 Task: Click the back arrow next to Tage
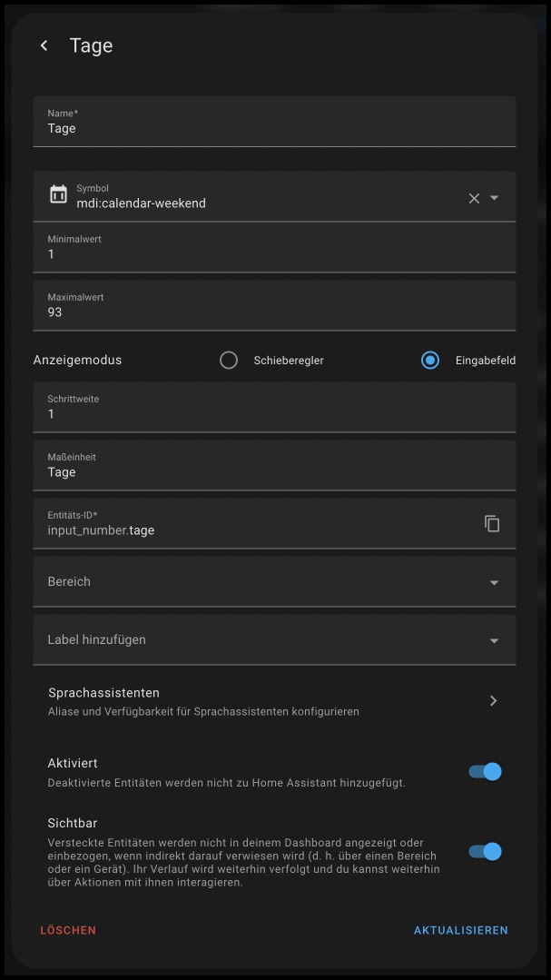(44, 45)
